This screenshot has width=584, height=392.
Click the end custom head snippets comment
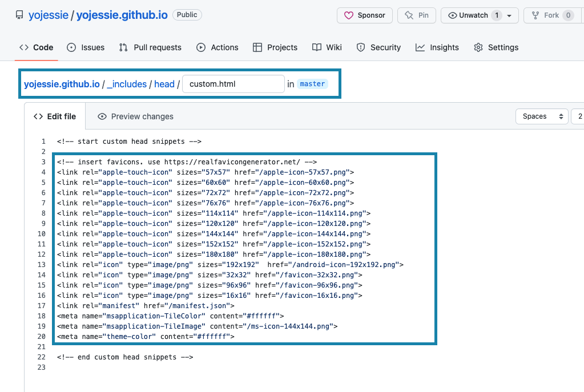point(125,357)
